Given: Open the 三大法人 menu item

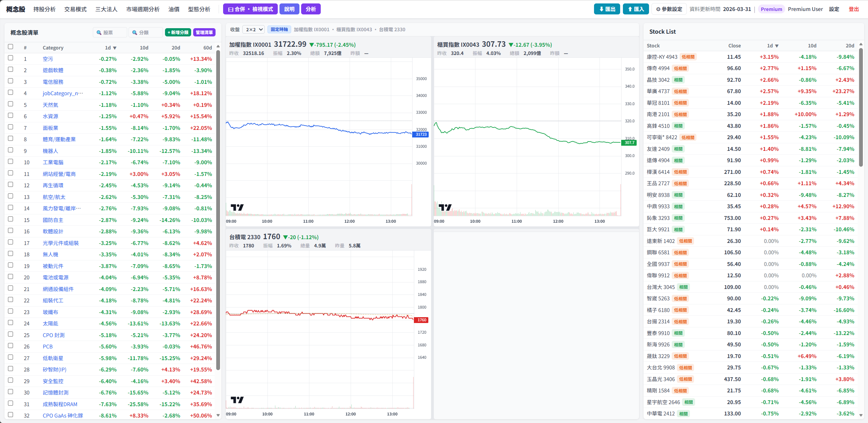Looking at the screenshot, I should [x=106, y=9].
